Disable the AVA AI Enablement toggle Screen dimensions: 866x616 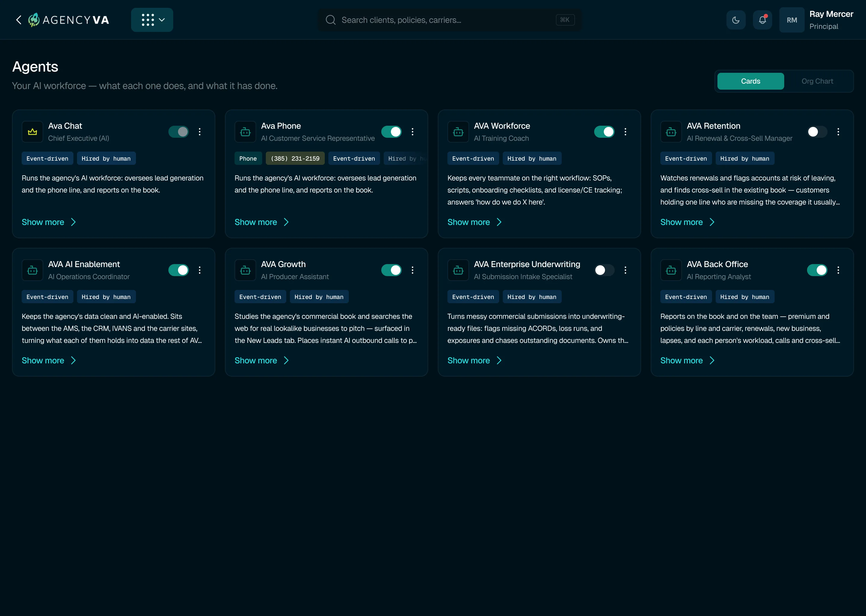click(178, 270)
